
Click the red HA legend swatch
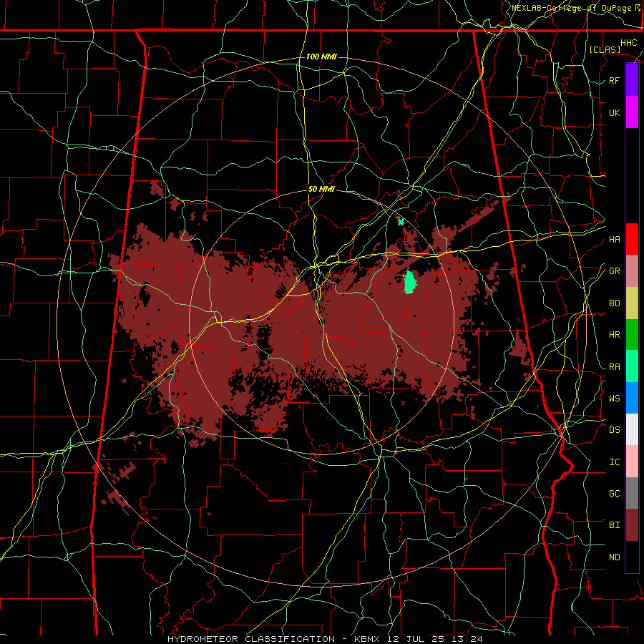[632, 239]
